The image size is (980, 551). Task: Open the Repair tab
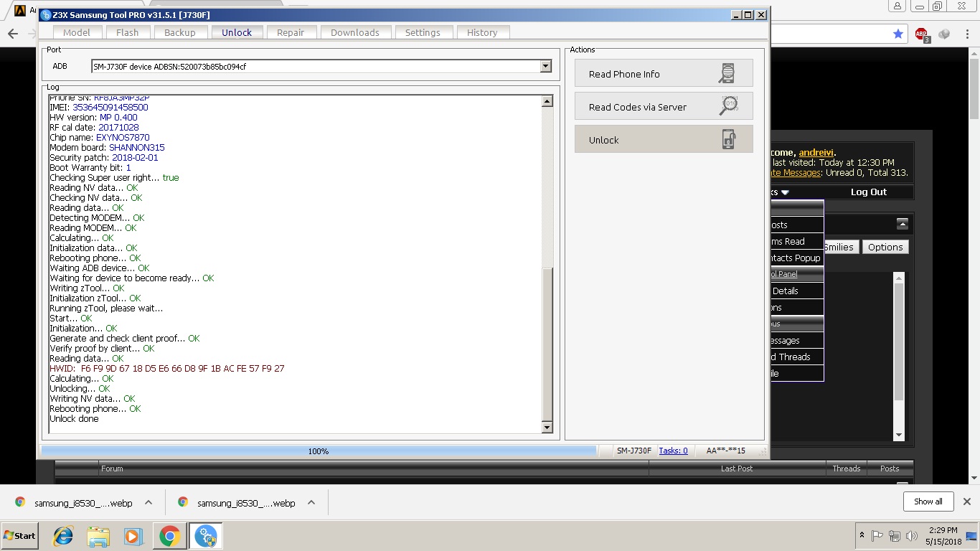pos(291,32)
